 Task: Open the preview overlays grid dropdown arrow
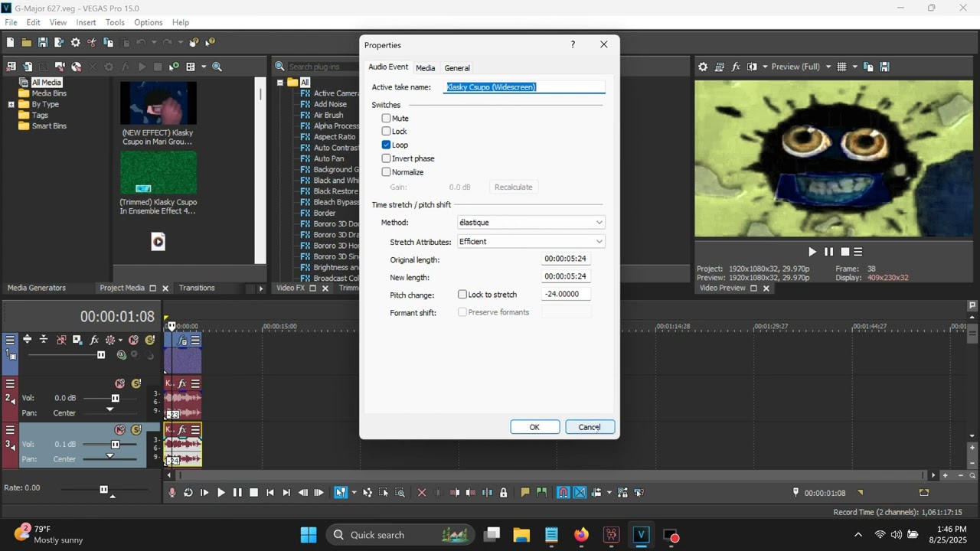(854, 67)
